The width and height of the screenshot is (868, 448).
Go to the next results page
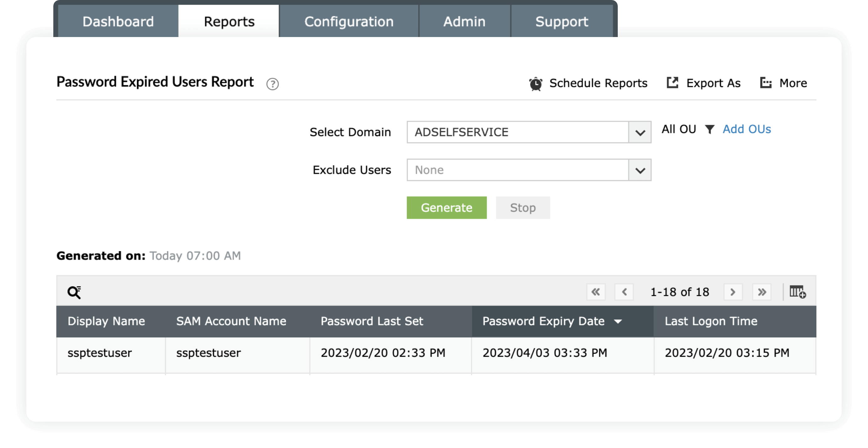(x=733, y=292)
